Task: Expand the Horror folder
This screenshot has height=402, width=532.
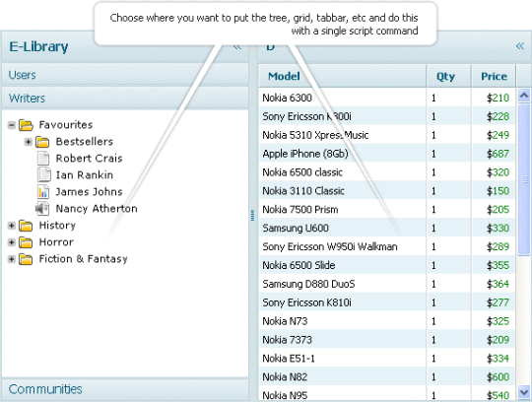Action: 11,242
